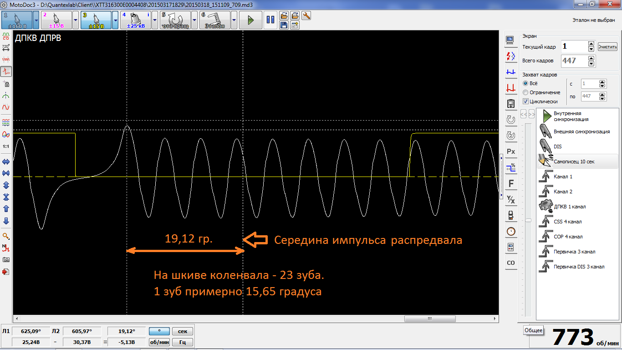This screenshot has height=364, width=622.
Task: Select the Всё radio button
Action: coord(525,83)
